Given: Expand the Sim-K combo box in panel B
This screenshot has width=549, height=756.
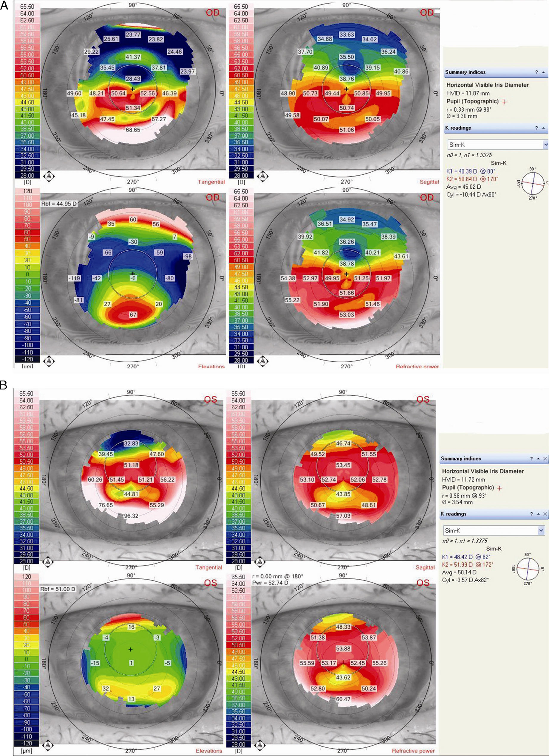Looking at the screenshot, I should click(x=541, y=530).
